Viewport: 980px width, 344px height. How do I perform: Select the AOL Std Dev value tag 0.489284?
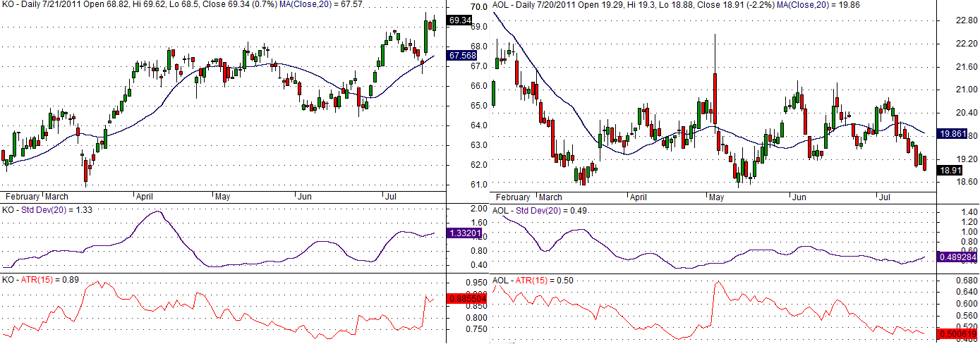click(955, 257)
